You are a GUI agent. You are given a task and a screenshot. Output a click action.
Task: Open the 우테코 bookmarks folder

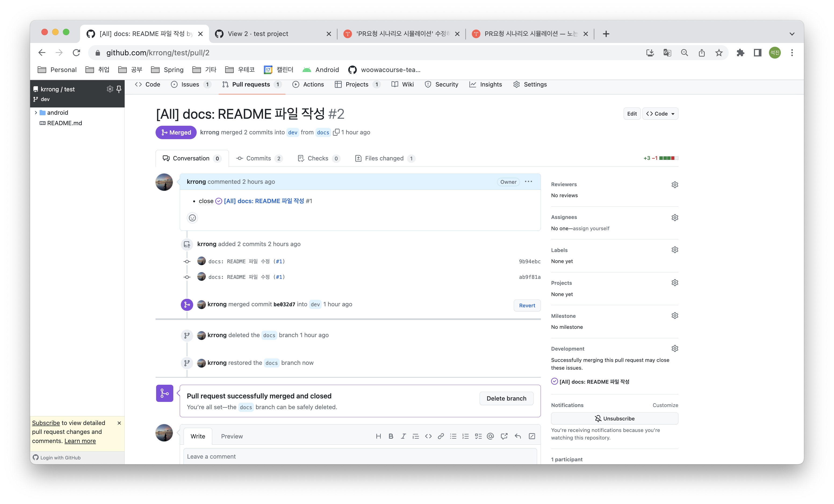click(x=240, y=70)
